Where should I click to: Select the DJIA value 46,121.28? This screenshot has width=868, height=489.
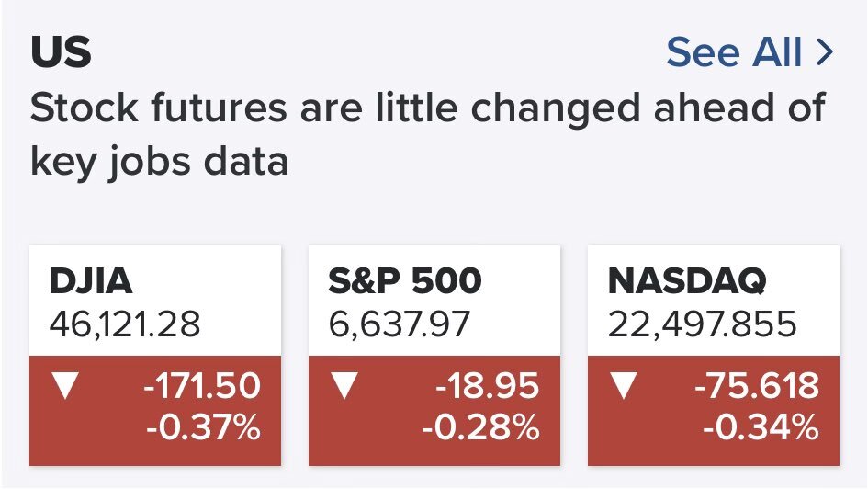tap(125, 323)
